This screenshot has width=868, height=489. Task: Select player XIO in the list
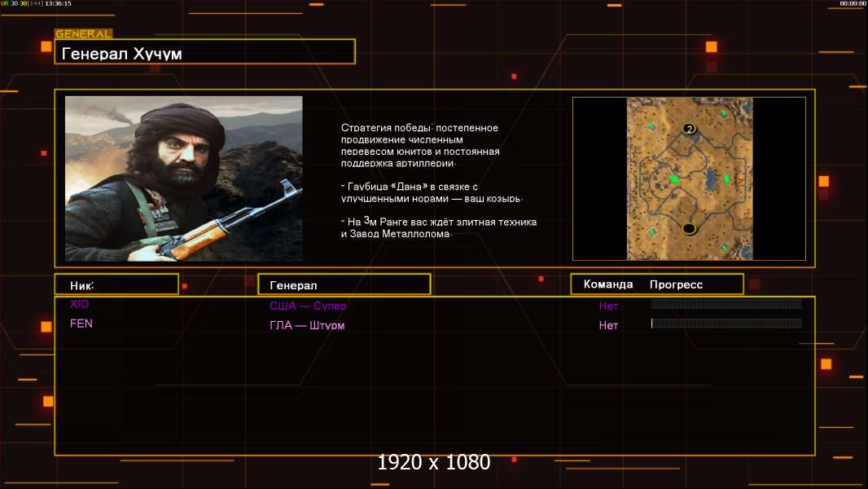[x=80, y=304]
